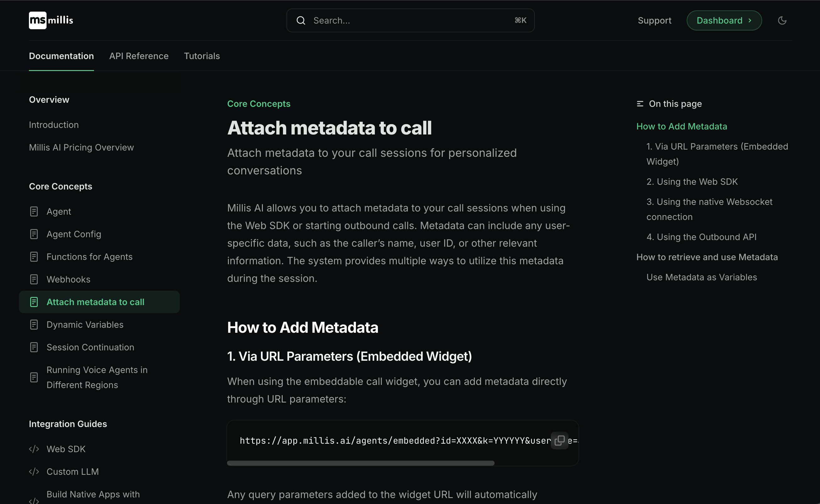Image resolution: width=820 pixels, height=504 pixels.
Task: Click the code icon beside Web SDK
Action: coord(34,449)
